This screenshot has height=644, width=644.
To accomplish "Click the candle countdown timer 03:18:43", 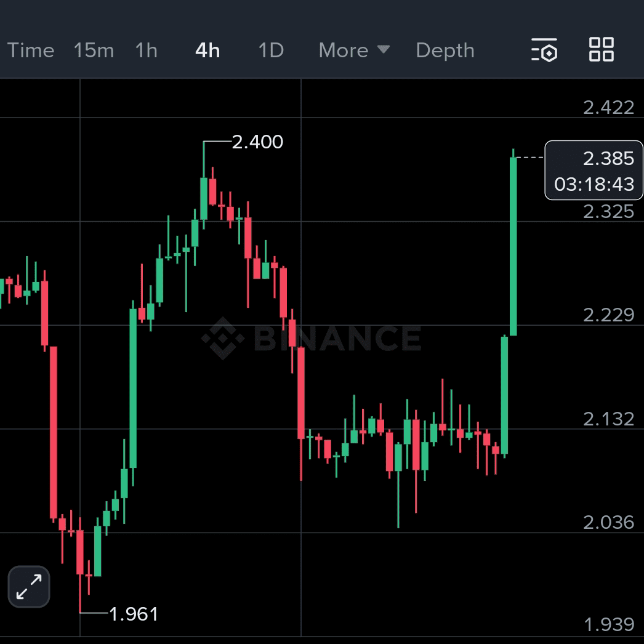I will tap(594, 184).
